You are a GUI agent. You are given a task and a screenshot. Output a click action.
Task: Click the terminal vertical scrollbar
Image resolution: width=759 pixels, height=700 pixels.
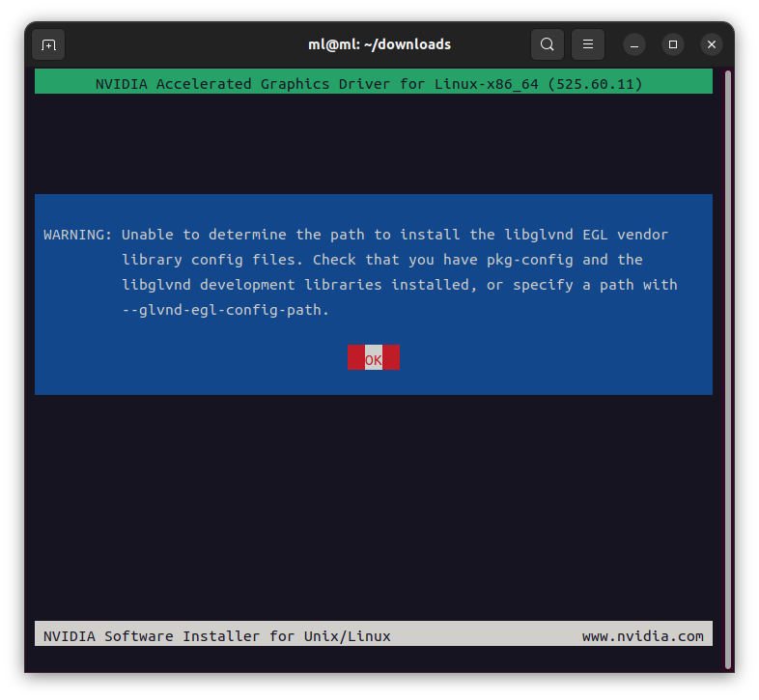728,370
